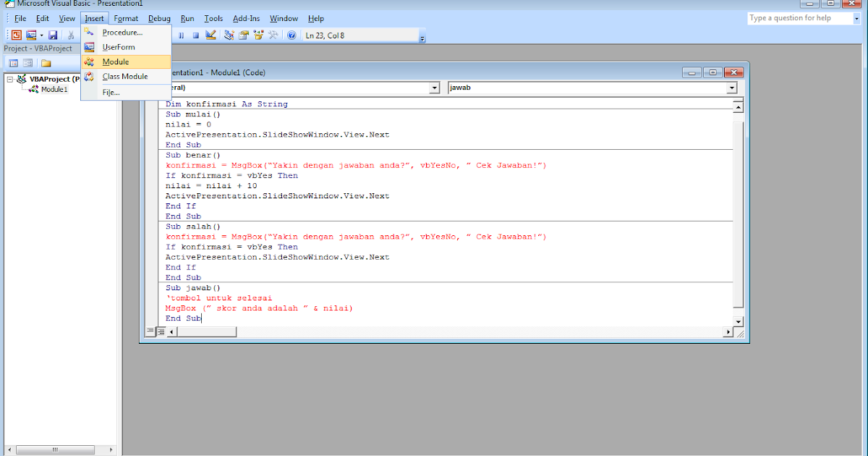
Task: Select Module1 in the project tree
Action: point(54,90)
